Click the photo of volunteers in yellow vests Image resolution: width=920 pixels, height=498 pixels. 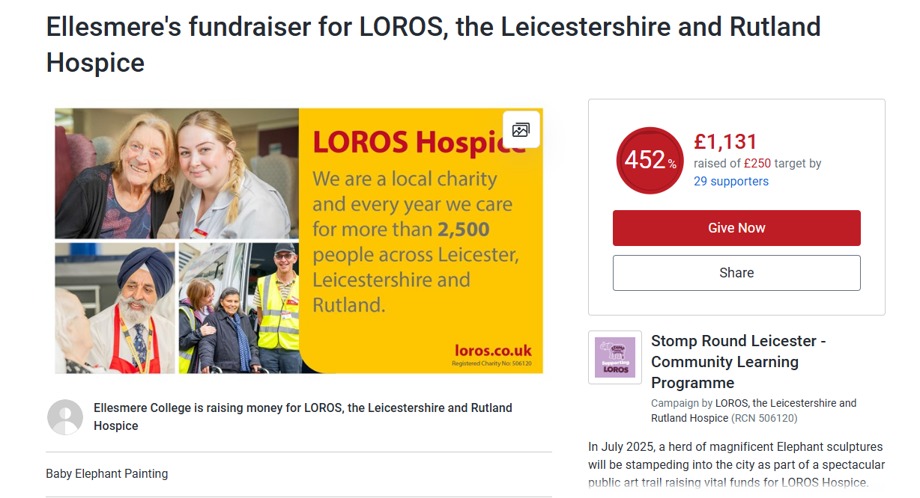tap(240, 308)
